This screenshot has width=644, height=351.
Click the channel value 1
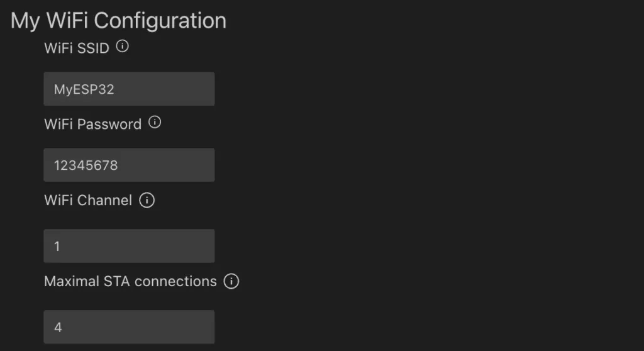tap(57, 247)
